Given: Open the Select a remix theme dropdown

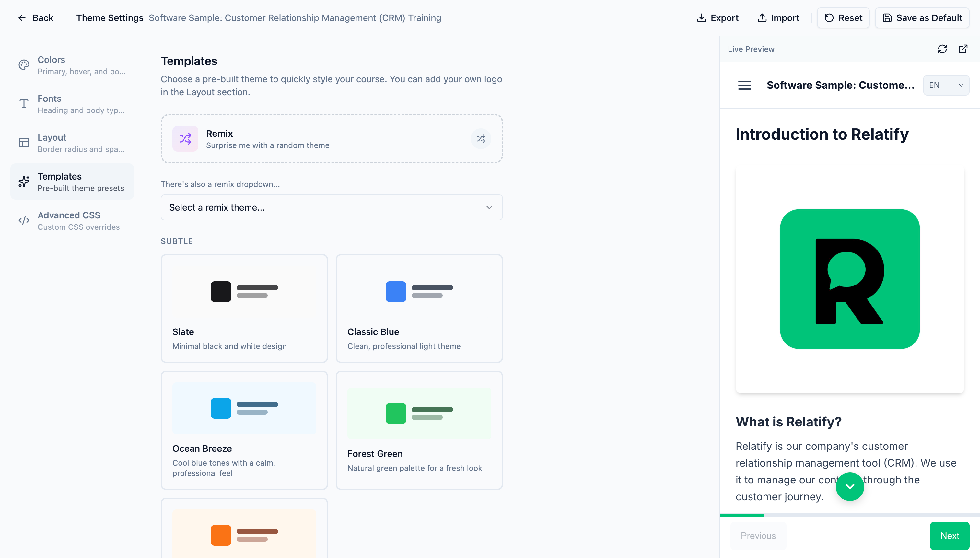Looking at the screenshot, I should (331, 207).
